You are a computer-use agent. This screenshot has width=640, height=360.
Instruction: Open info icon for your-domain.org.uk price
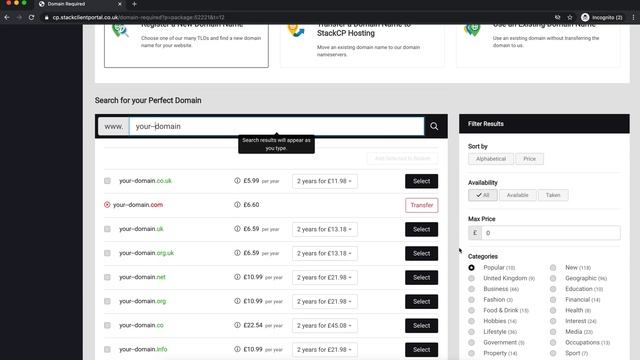237,253
